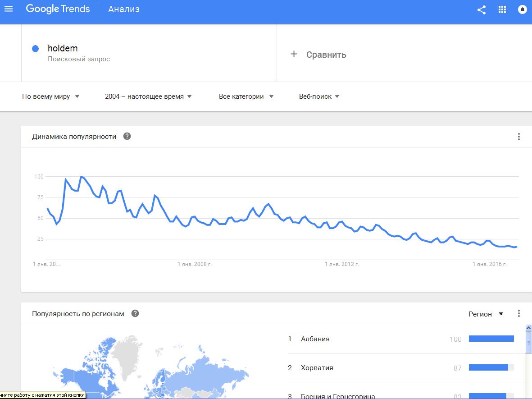
Task: Open the 2004 – настоящее время period dropdown
Action: 148,96
